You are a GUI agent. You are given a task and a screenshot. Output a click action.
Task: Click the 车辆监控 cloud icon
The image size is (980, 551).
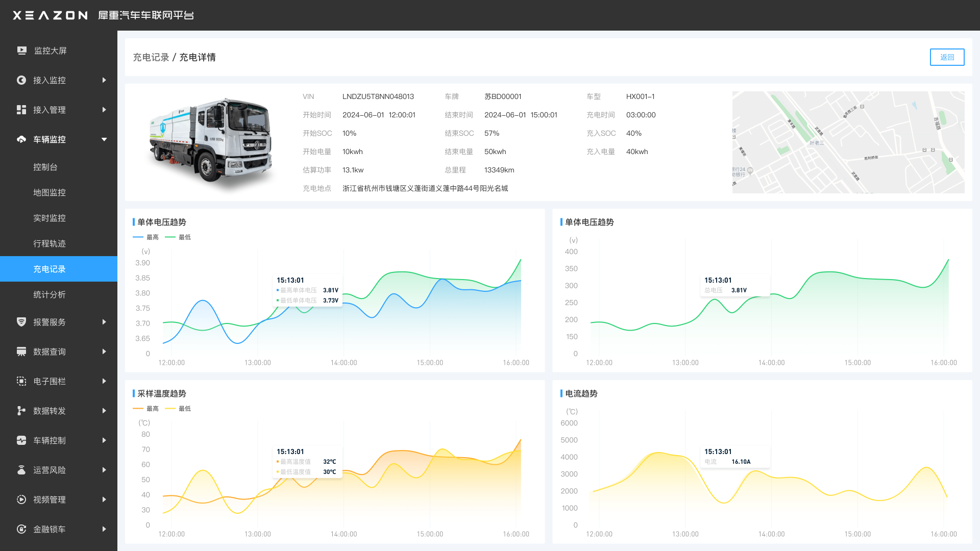pyautogui.click(x=21, y=139)
